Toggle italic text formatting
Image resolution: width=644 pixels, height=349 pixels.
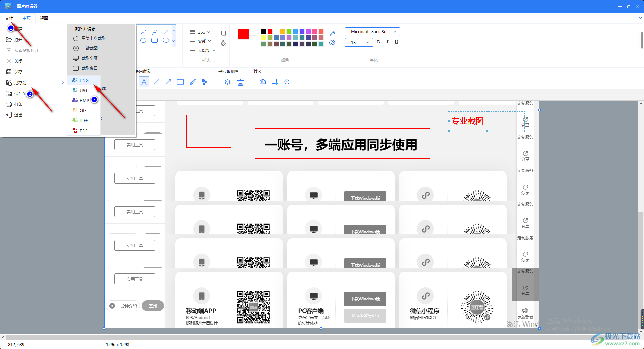[387, 42]
